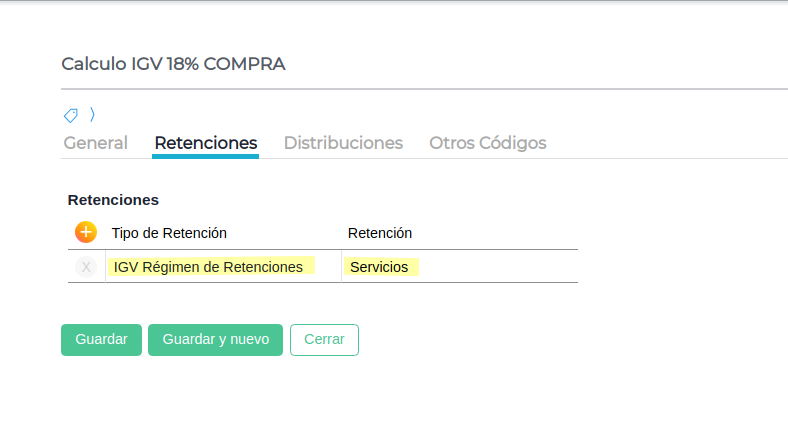
Task: Remove the IGV Régimen de Retenciones row
Action: pos(86,267)
